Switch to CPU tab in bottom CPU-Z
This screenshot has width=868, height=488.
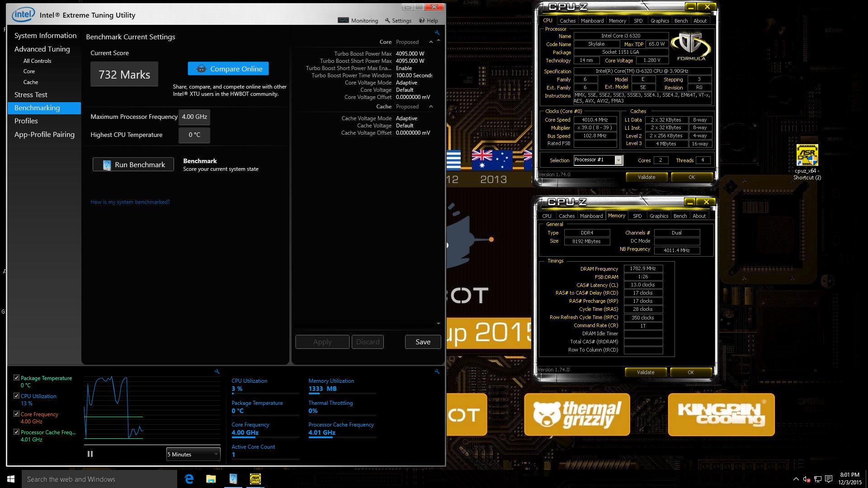(547, 216)
